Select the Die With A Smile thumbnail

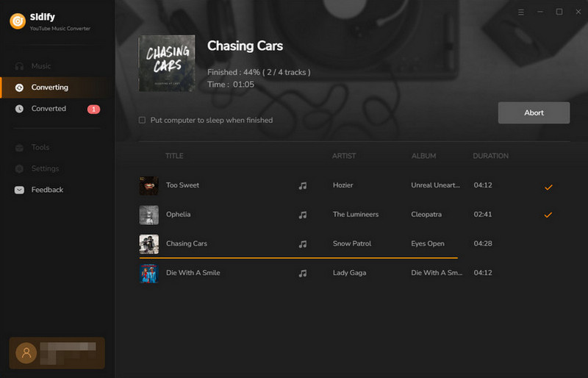coord(149,273)
